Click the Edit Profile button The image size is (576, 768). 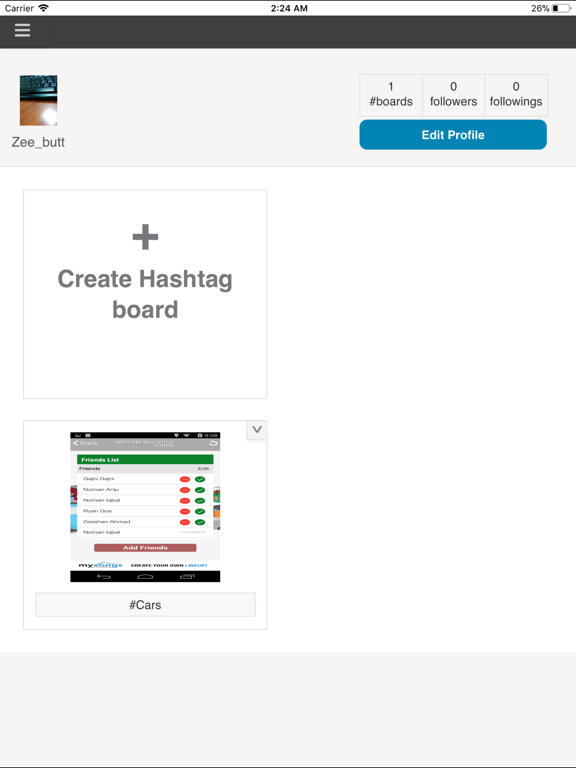click(453, 135)
